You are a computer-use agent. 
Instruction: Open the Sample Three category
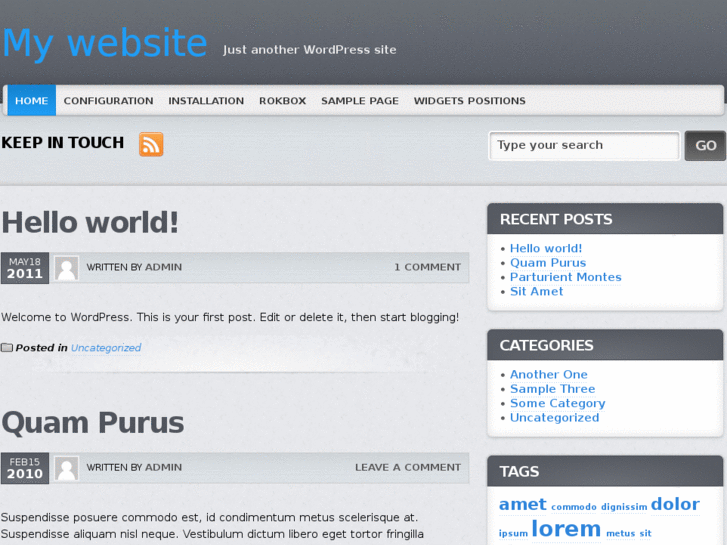coord(553,389)
